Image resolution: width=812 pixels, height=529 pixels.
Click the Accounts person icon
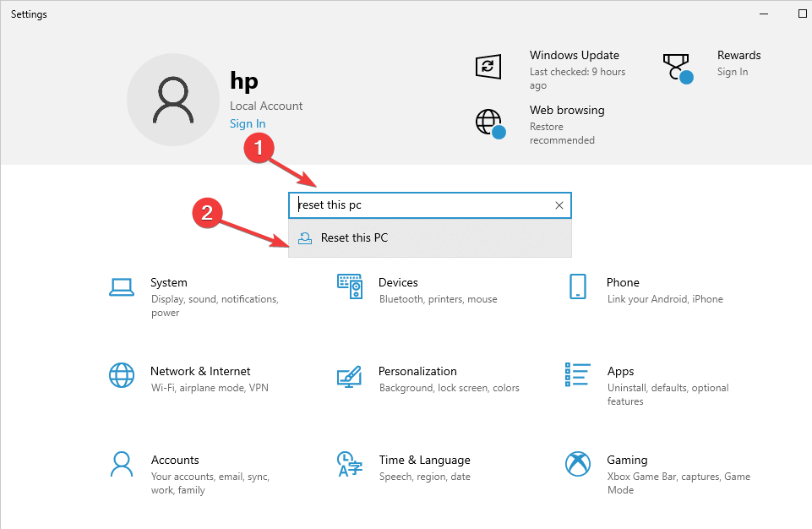(122, 464)
